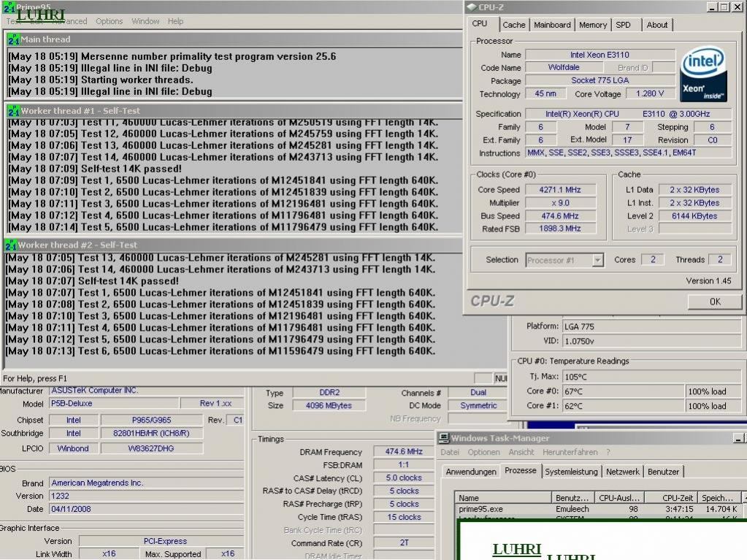Switch to the About tab in CPU-Z

657,25
